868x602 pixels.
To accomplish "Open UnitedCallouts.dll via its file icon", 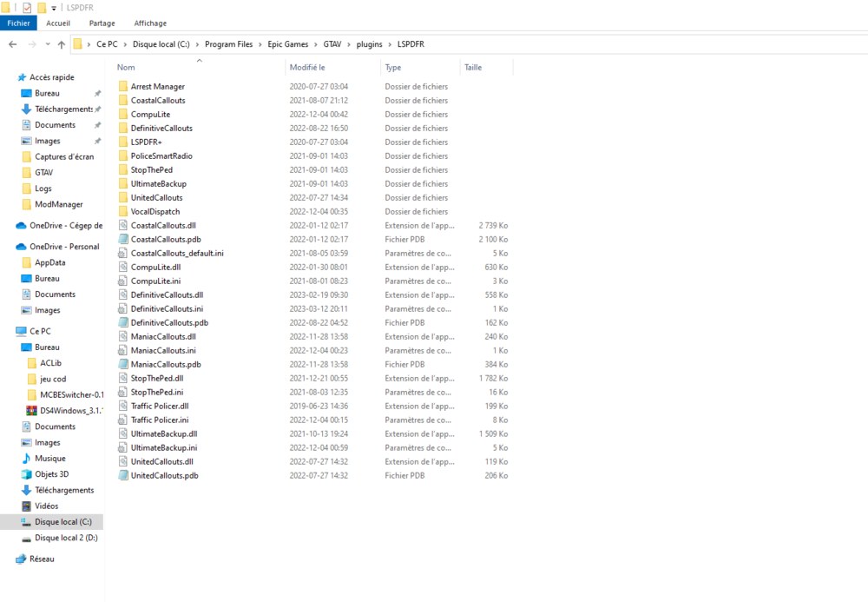I will point(122,461).
